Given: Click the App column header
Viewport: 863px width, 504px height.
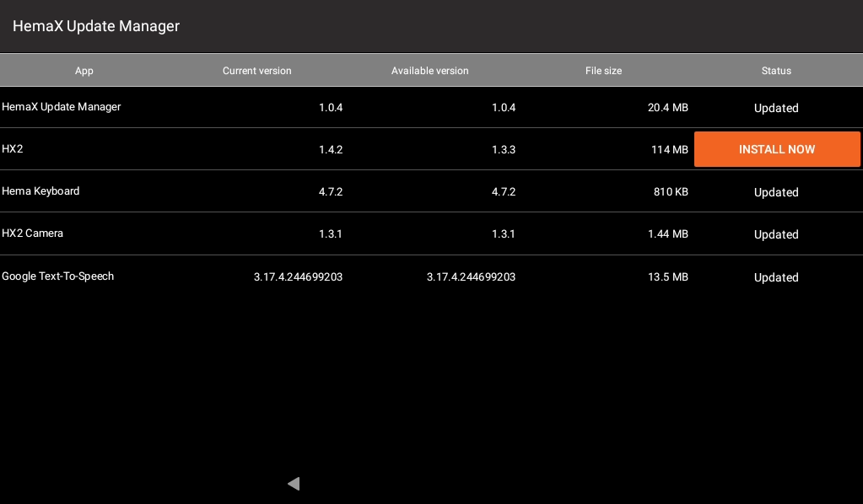Looking at the screenshot, I should [84, 71].
